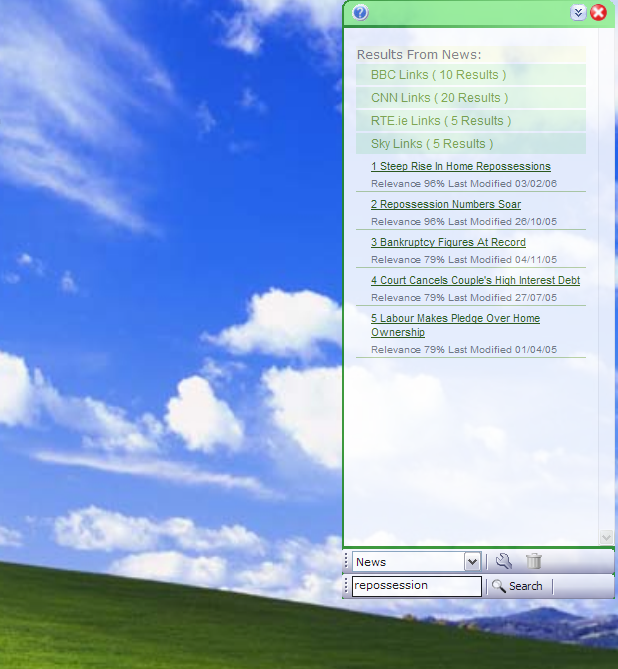Close the search panel with the red X
This screenshot has height=669, width=618.
pyautogui.click(x=598, y=12)
